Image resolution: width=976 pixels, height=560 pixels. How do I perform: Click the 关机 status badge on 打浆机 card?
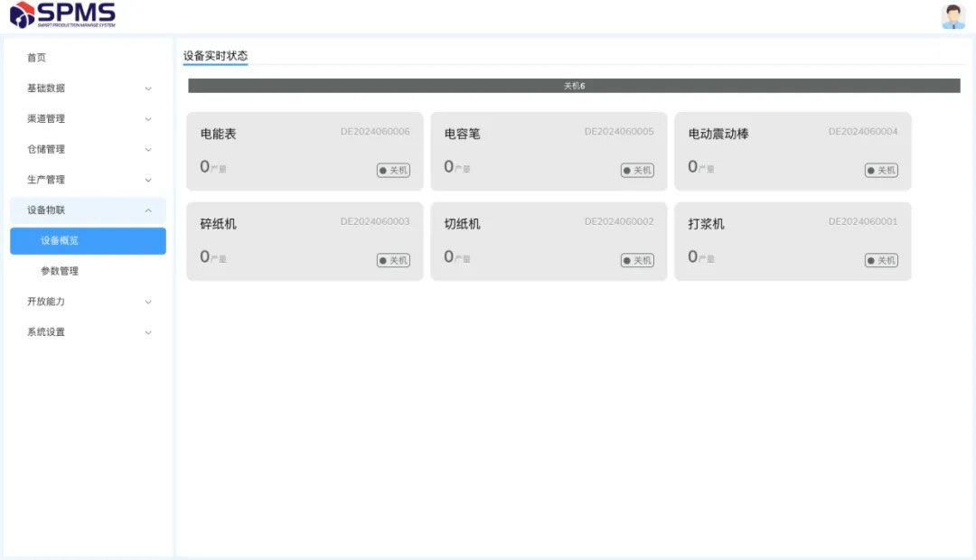pyautogui.click(x=881, y=260)
